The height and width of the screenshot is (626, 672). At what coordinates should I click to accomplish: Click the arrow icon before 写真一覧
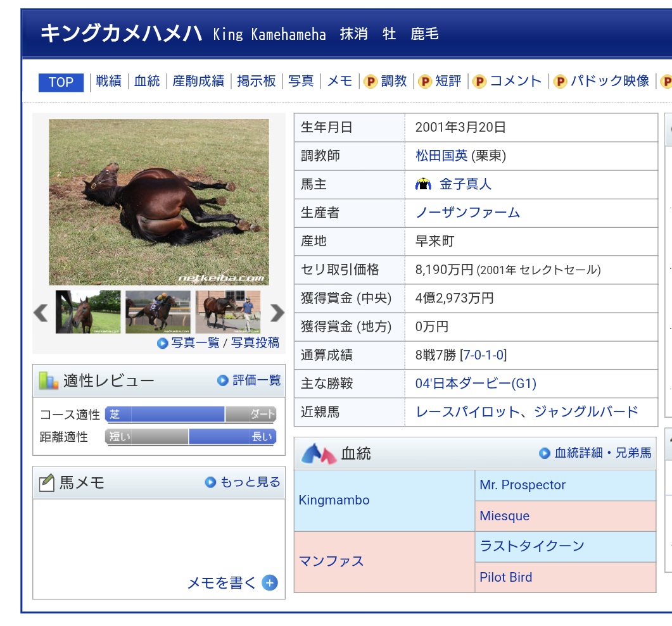162,344
